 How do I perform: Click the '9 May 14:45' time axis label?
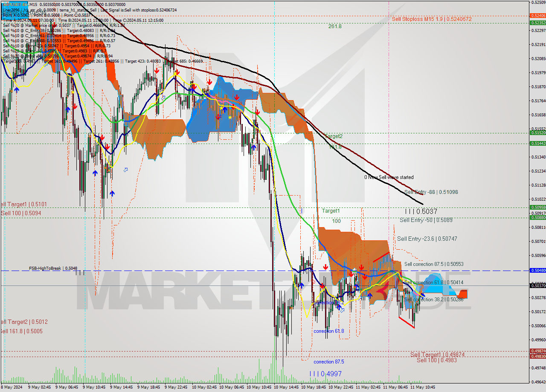click(122, 387)
